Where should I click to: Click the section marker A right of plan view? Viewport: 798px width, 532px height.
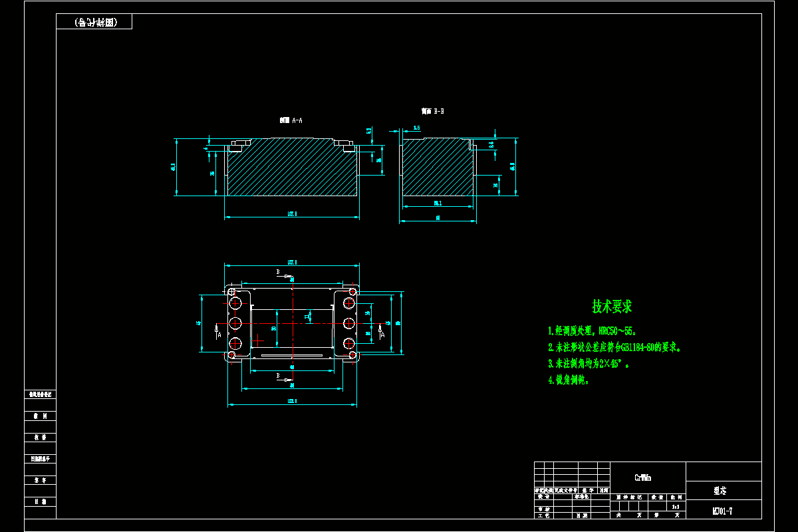(x=382, y=335)
